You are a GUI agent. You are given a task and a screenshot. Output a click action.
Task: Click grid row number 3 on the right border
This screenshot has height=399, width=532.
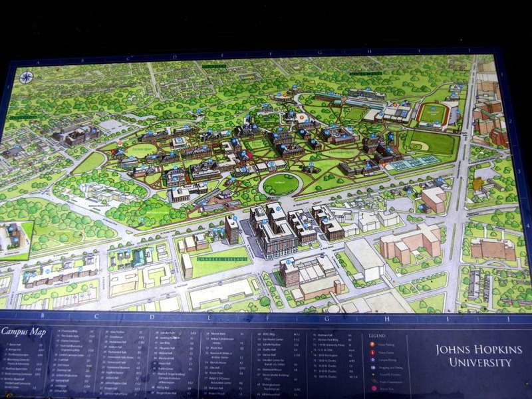tap(519, 172)
